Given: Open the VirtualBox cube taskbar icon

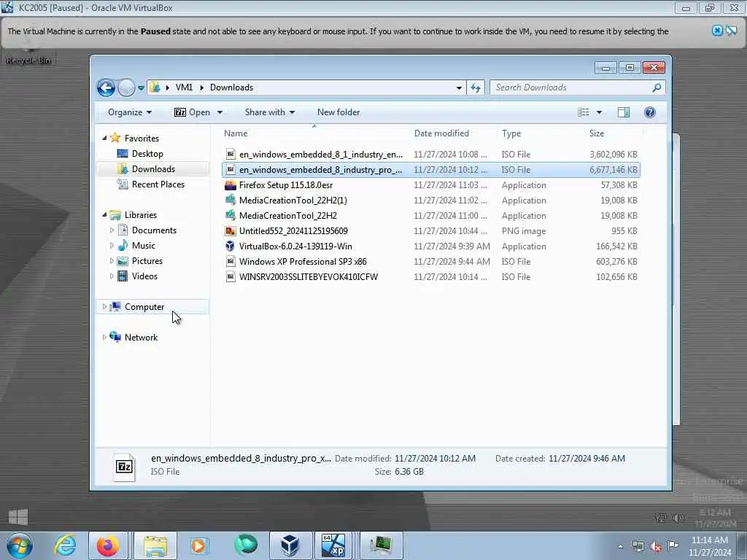Looking at the screenshot, I should 290,545.
